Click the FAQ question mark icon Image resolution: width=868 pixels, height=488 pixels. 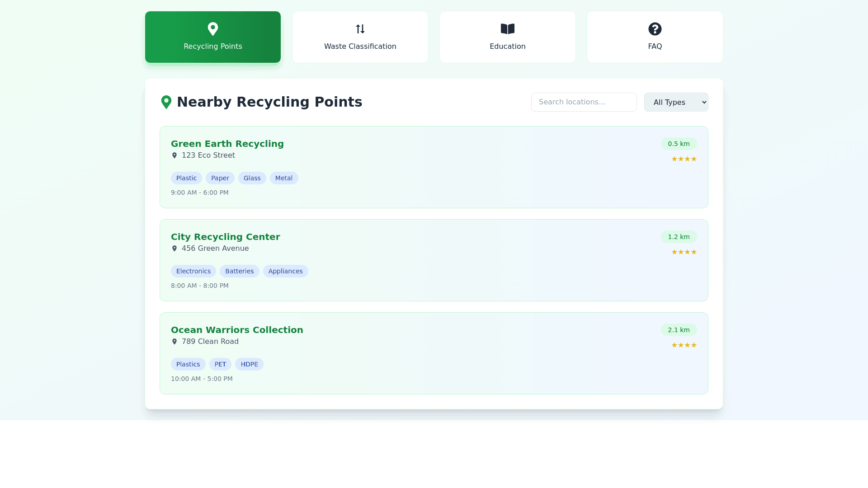pyautogui.click(x=655, y=29)
